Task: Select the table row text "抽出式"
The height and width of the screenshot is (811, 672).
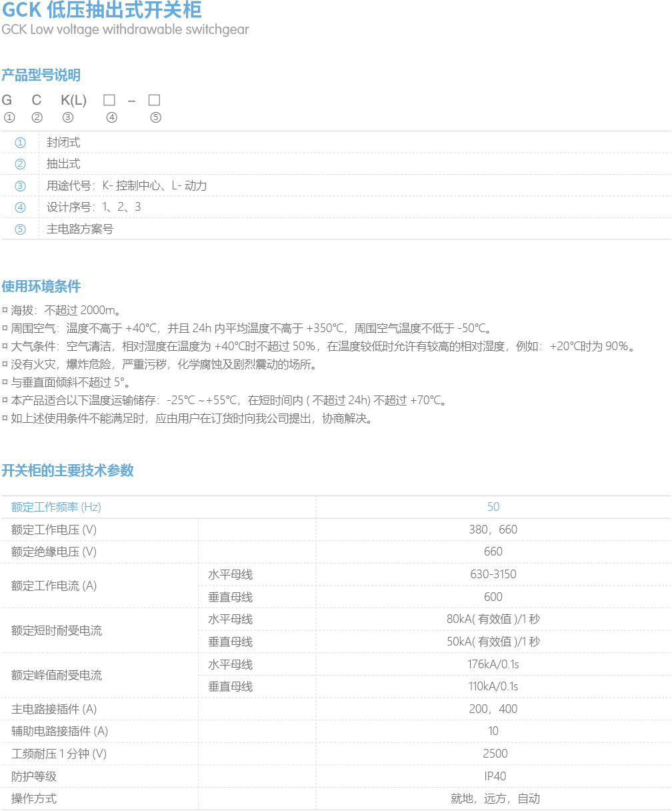Action: pyautogui.click(x=63, y=163)
